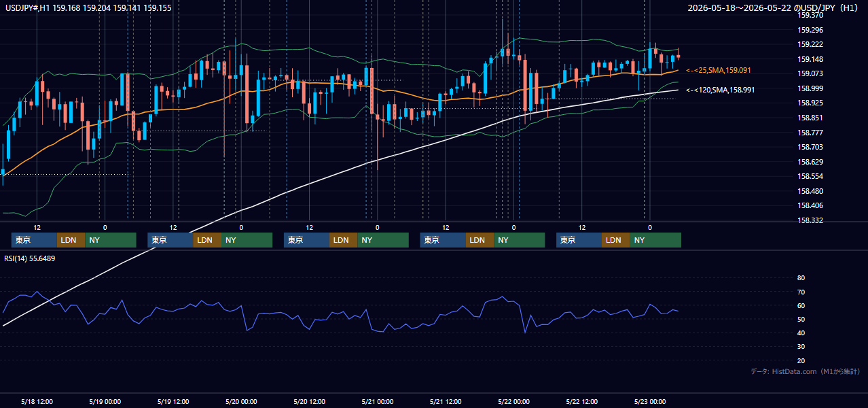Click RSI scale value 60
The image size is (868, 408).
801,305
